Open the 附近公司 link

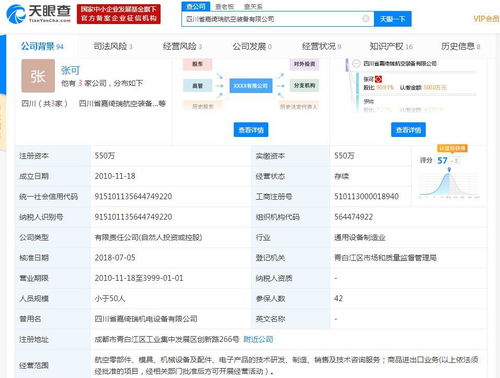[x=258, y=339]
